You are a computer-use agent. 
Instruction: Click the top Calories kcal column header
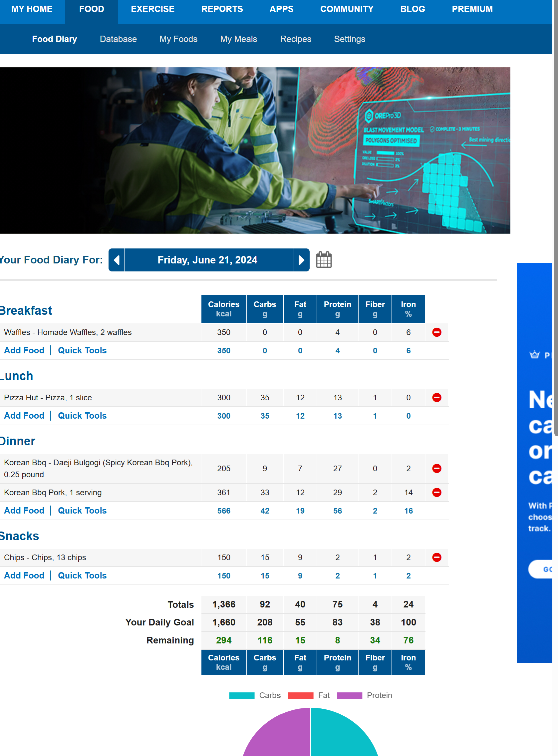(224, 309)
